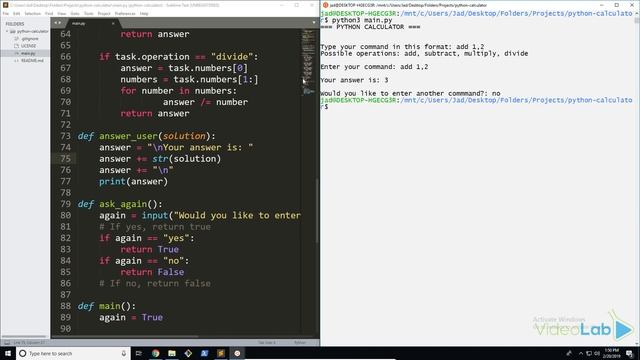Switch to Ubuntu terminal on taskbar
Viewport: 640px width, 360px height.
click(x=237, y=353)
